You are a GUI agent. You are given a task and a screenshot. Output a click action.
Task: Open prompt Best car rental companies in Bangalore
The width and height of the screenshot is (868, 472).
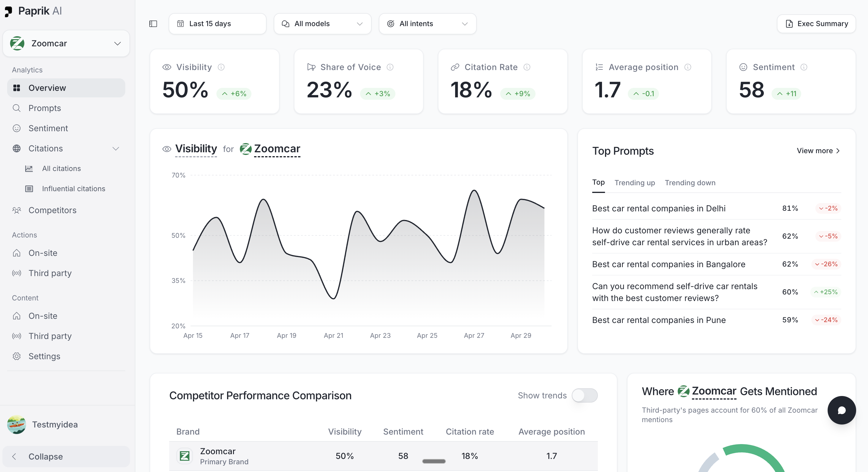[669, 264]
